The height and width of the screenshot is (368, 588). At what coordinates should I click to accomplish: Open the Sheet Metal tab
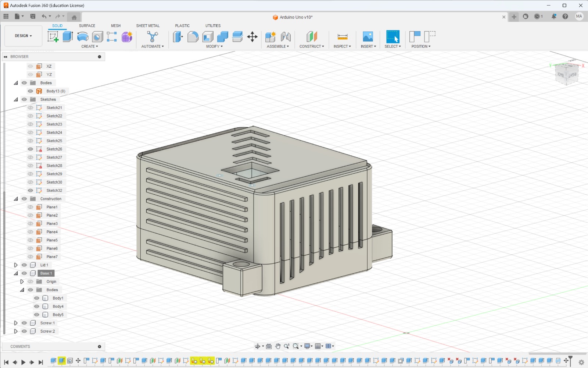pyautogui.click(x=148, y=26)
